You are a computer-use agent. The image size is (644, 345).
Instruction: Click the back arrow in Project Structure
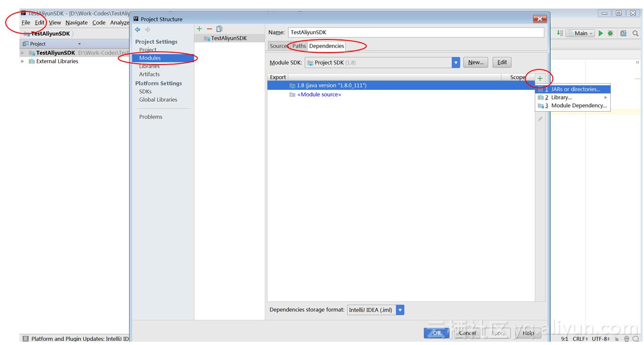[138, 29]
